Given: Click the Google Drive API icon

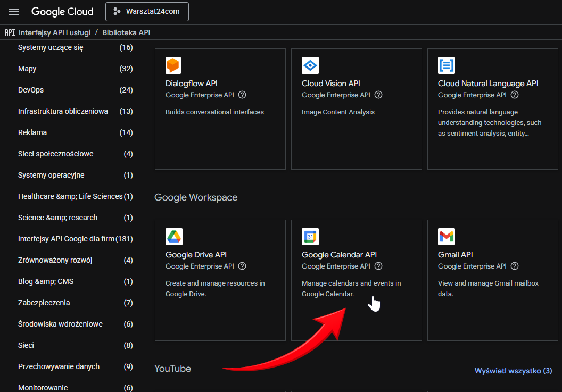Looking at the screenshot, I should click(173, 237).
